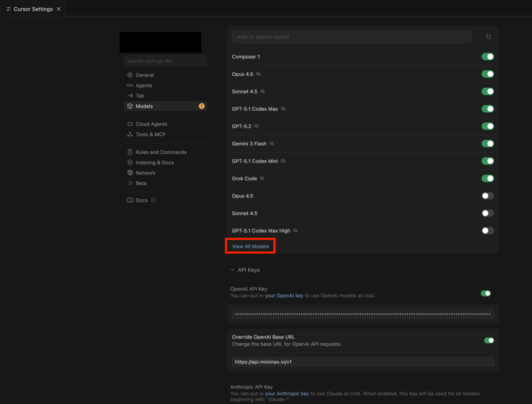Click the Tools & MCP icon
The image size is (532, 404).
tap(130, 134)
